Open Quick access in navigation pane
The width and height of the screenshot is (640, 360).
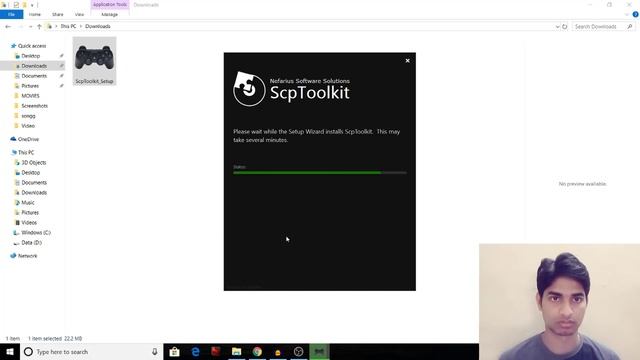[x=32, y=46]
